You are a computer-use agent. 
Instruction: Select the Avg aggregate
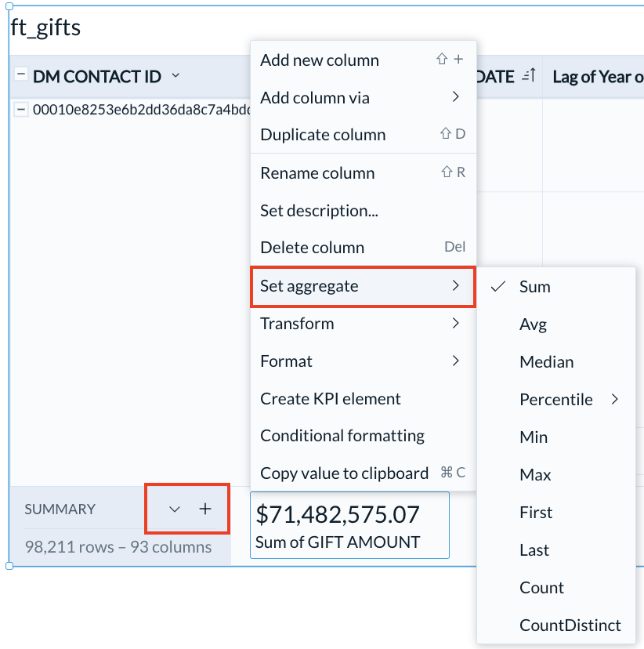coord(556,324)
